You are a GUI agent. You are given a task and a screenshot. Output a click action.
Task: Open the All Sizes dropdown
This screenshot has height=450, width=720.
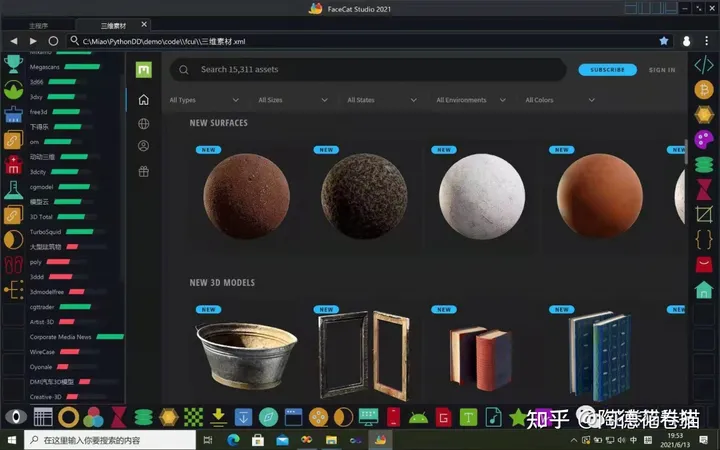click(x=292, y=100)
